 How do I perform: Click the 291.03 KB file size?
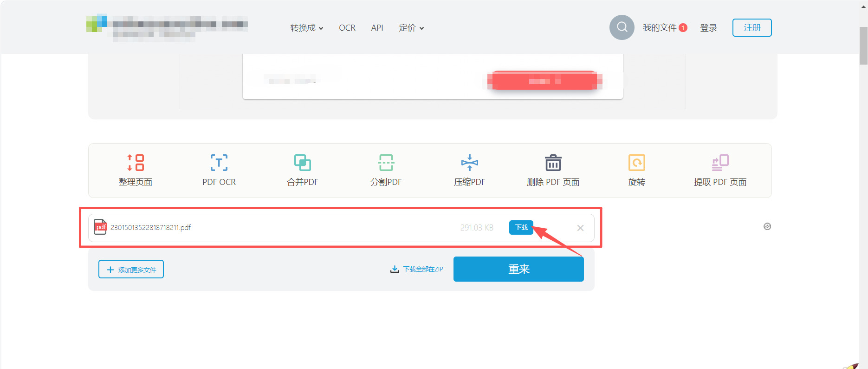click(x=477, y=228)
